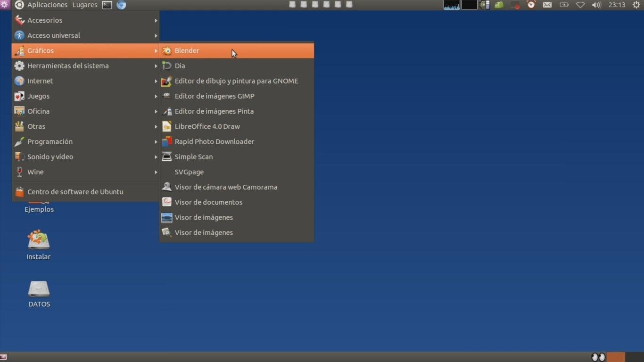This screenshot has height=362, width=644.
Task: Open the battery indicator
Action: [564, 5]
